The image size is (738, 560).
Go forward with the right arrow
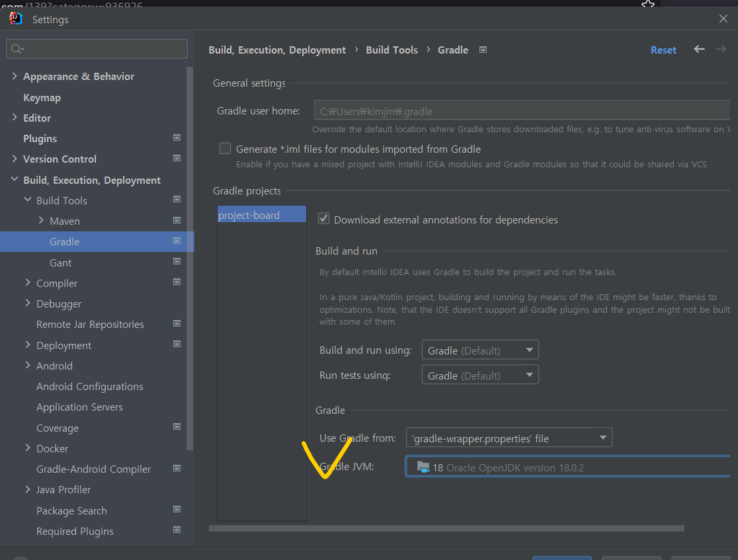point(721,49)
